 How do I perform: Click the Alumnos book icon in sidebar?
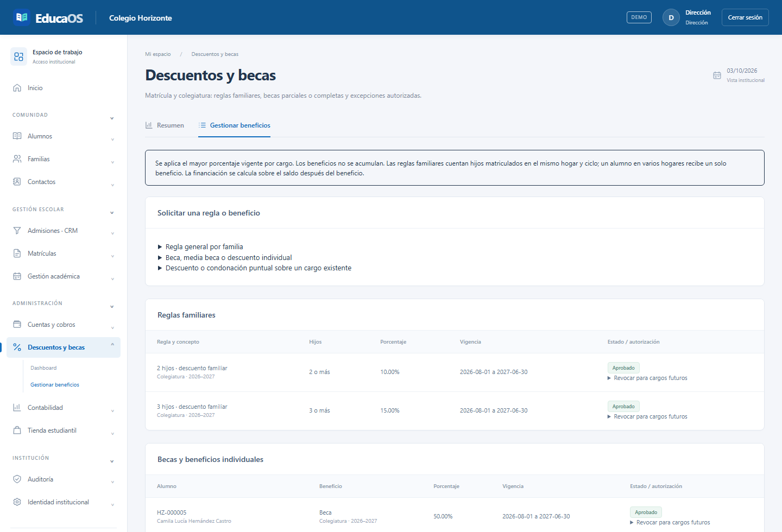point(17,136)
